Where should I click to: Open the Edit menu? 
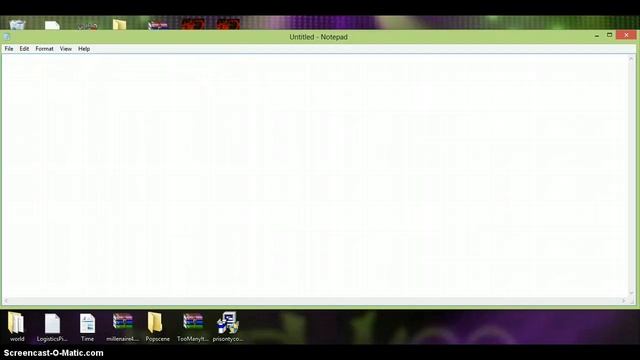coord(24,49)
